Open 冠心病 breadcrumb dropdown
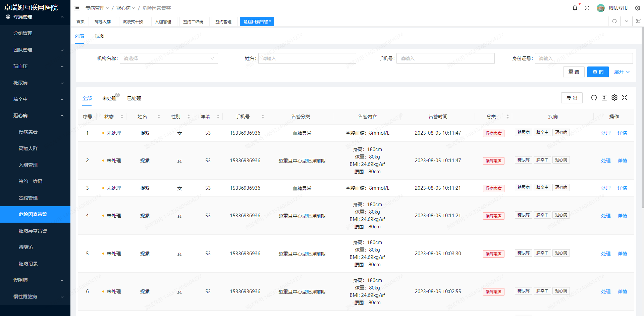 tap(125, 8)
